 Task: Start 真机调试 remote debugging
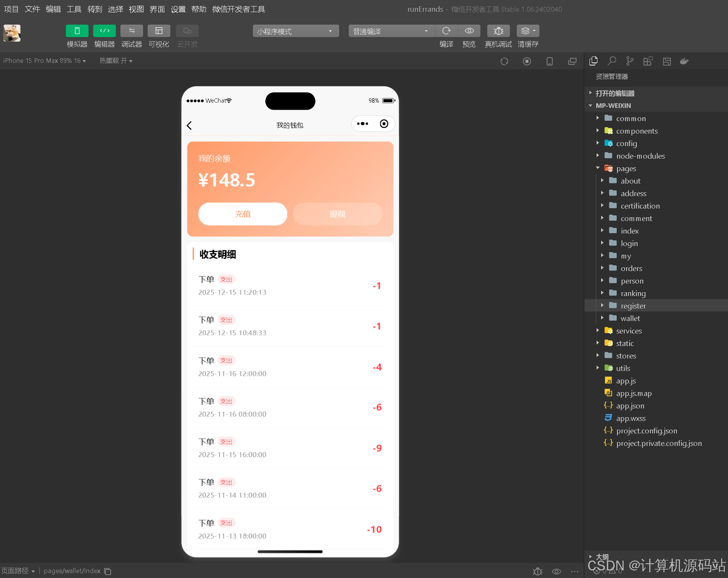(x=498, y=31)
